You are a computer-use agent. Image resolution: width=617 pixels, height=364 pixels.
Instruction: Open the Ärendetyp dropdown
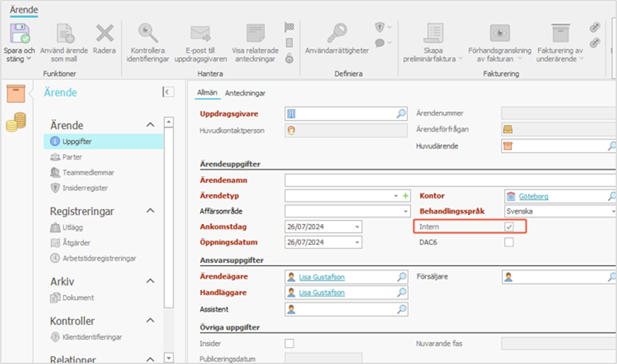click(396, 196)
